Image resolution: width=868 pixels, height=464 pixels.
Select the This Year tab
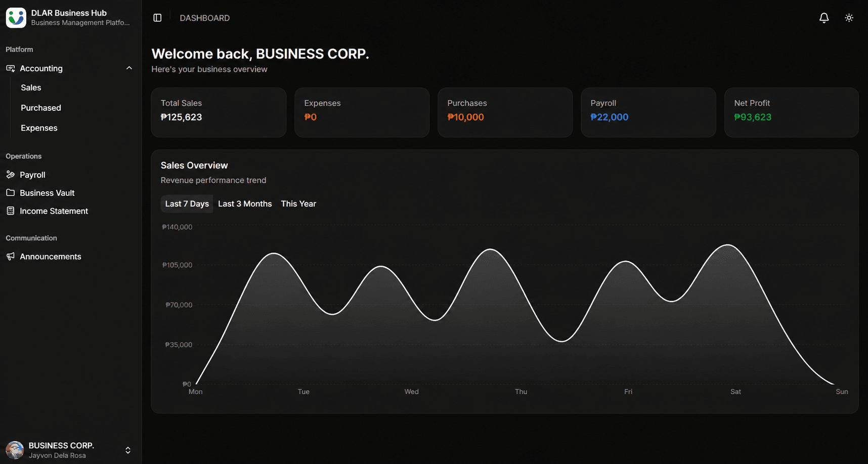pos(298,203)
